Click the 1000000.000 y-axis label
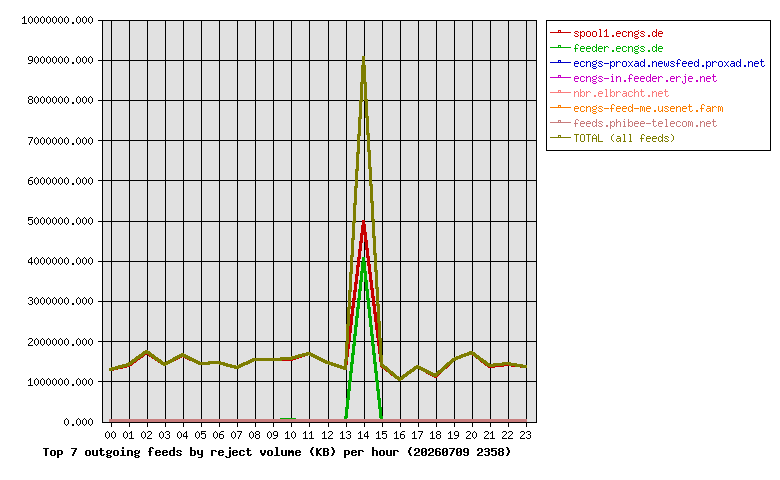The image size is (780, 480). pyautogui.click(x=60, y=382)
